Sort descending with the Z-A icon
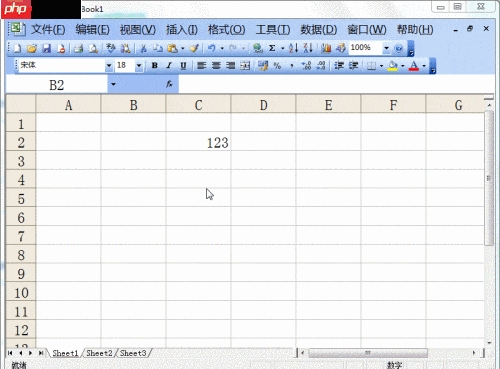 [308, 49]
